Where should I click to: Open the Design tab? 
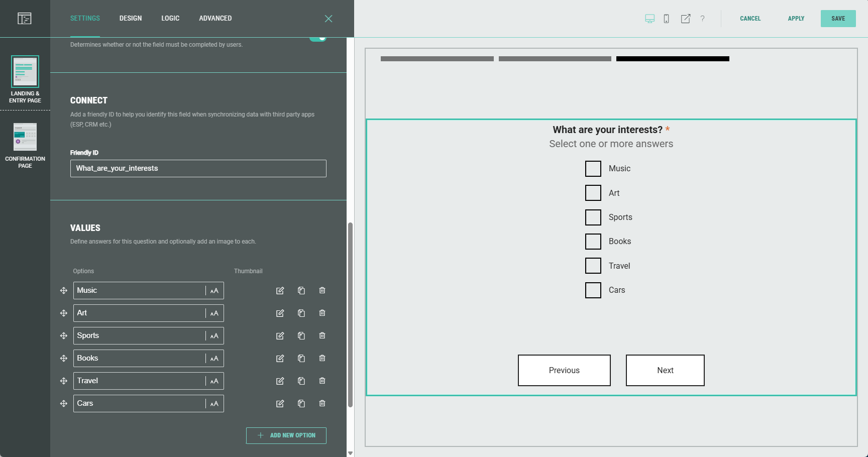click(x=131, y=19)
